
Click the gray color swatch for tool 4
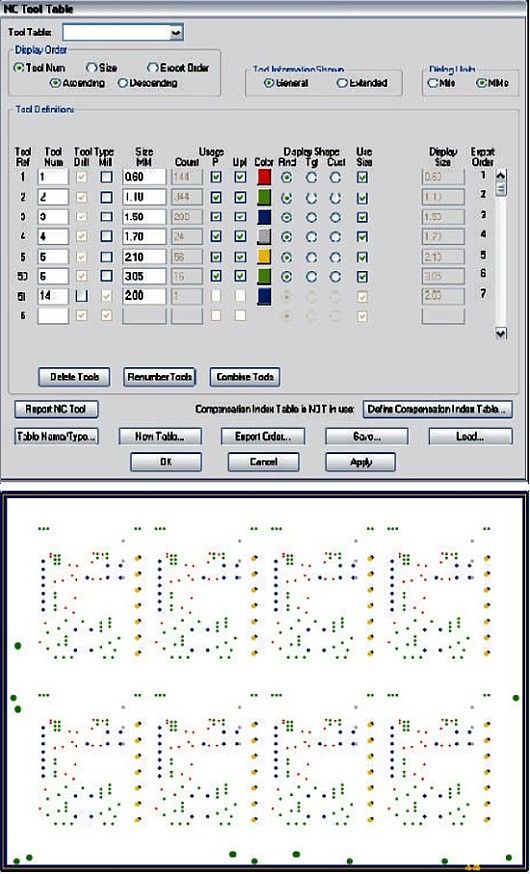point(264,237)
